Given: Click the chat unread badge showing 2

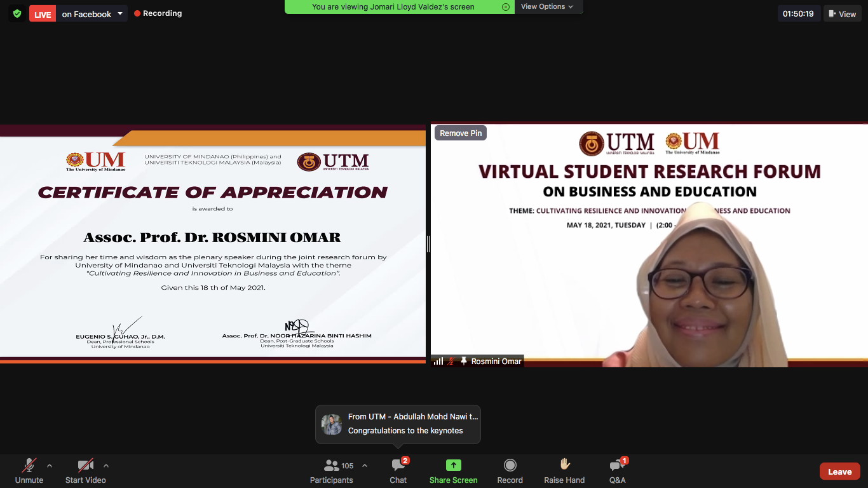Looking at the screenshot, I should [405, 461].
